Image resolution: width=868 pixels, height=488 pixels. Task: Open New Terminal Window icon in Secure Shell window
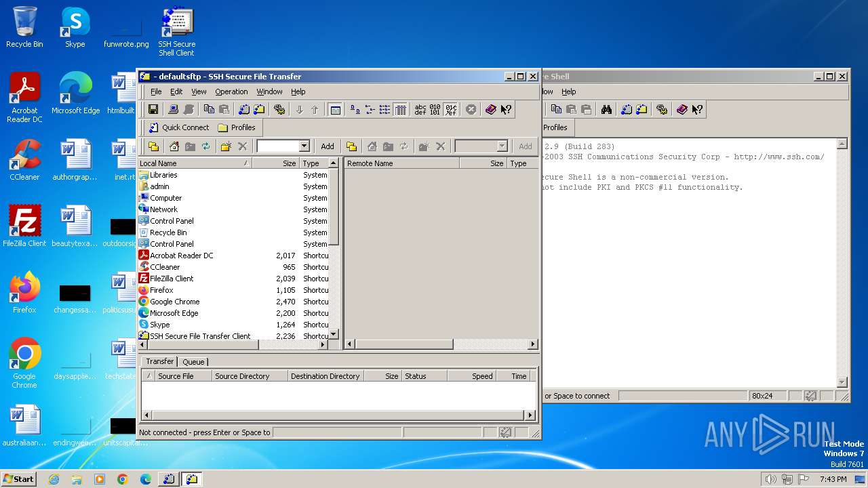627,110
